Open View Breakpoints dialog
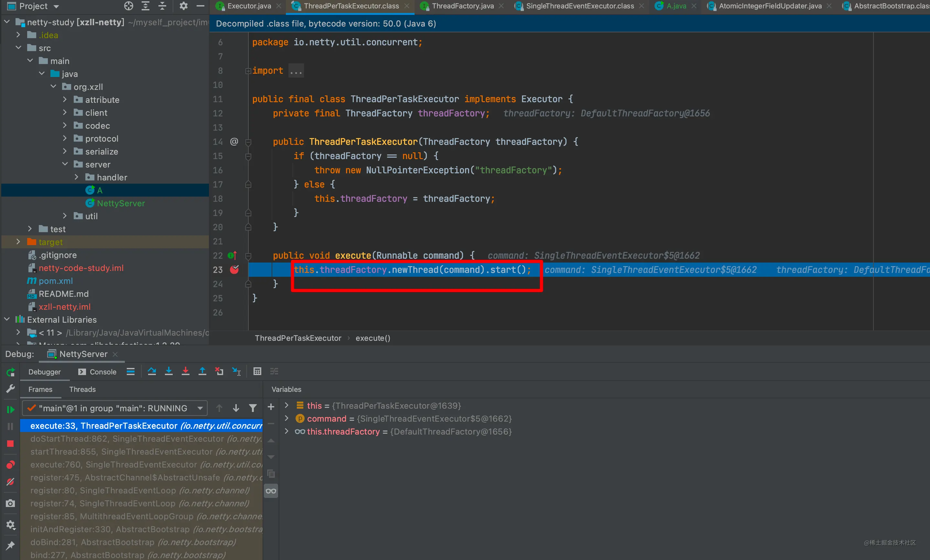 tap(11, 465)
